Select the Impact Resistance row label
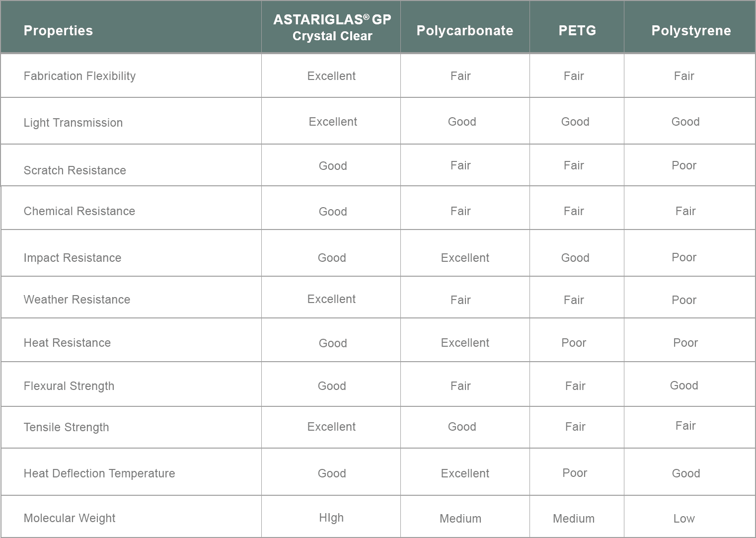756x538 pixels. [73, 258]
